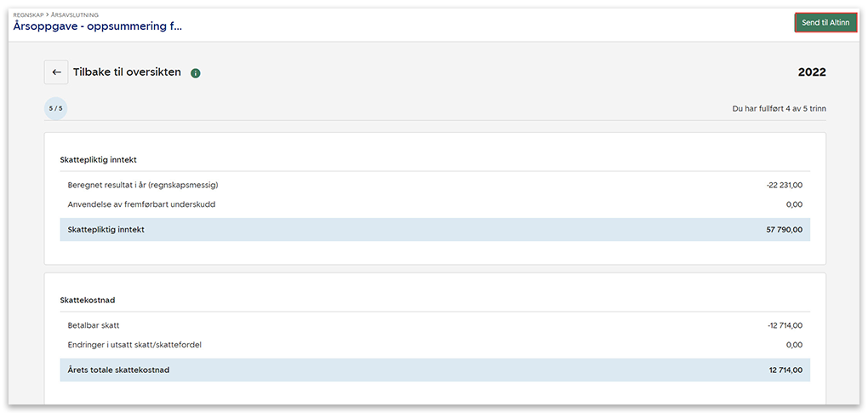The image size is (868, 413).
Task: Select the Anvendelse av fremførbart underskudd row
Action: pos(142,204)
